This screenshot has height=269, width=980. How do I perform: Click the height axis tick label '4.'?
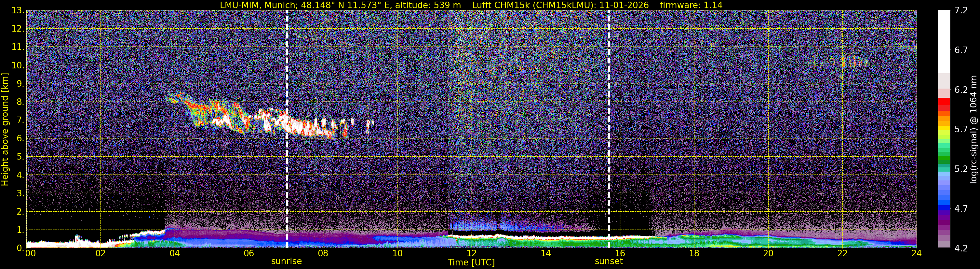click(x=20, y=175)
